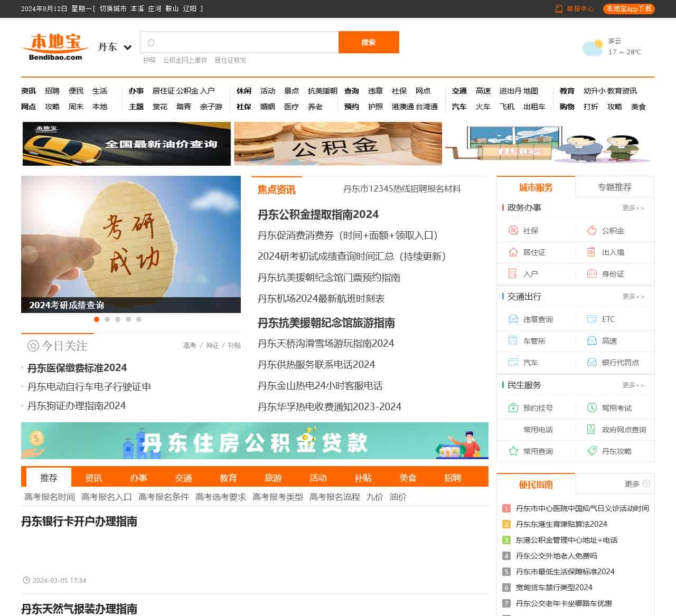Open the 违章查询 violation lookup icon

513,319
